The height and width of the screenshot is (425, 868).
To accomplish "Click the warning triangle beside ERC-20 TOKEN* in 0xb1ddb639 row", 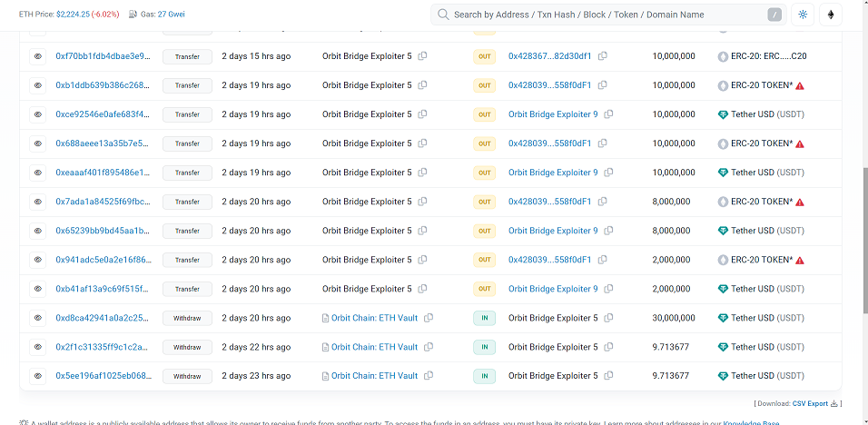I will point(800,85).
